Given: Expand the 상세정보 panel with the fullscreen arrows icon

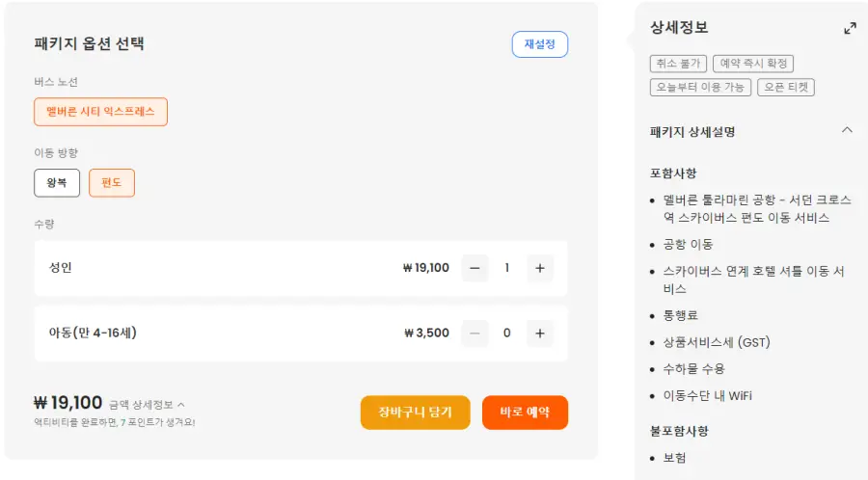Looking at the screenshot, I should coord(850,29).
